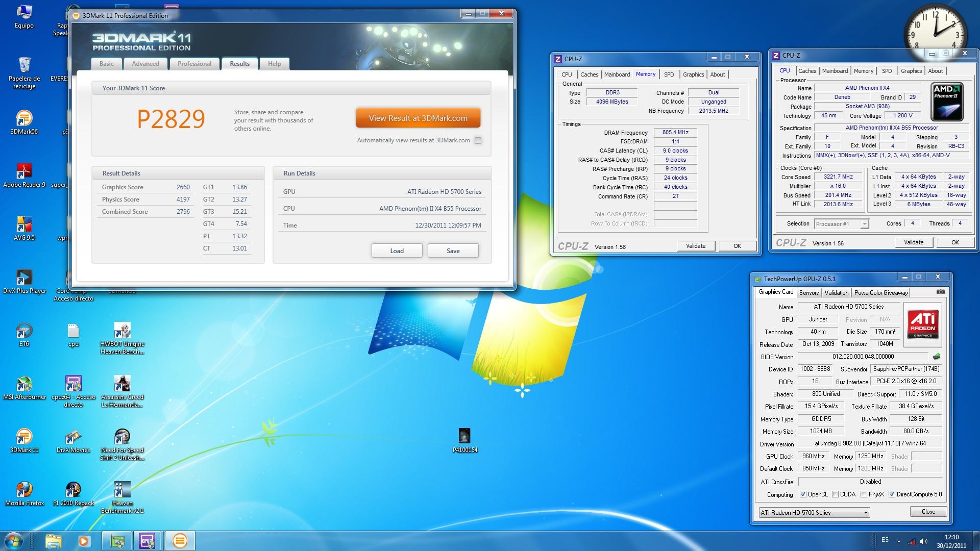This screenshot has width=980, height=551.
Task: Open HWBOT Unigine Heaven Bench shortcut
Action: point(122,339)
